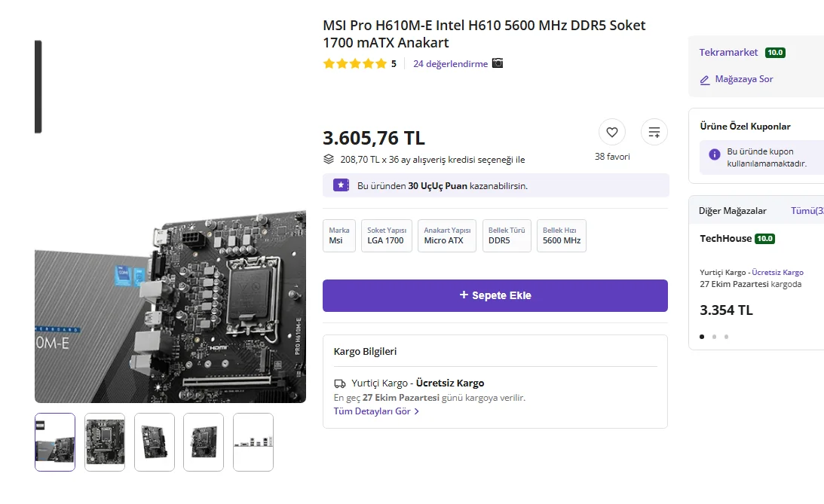Expand Tüm Detayları Gör shipping details
Viewport: 824px width, 504px height.
[x=376, y=411]
